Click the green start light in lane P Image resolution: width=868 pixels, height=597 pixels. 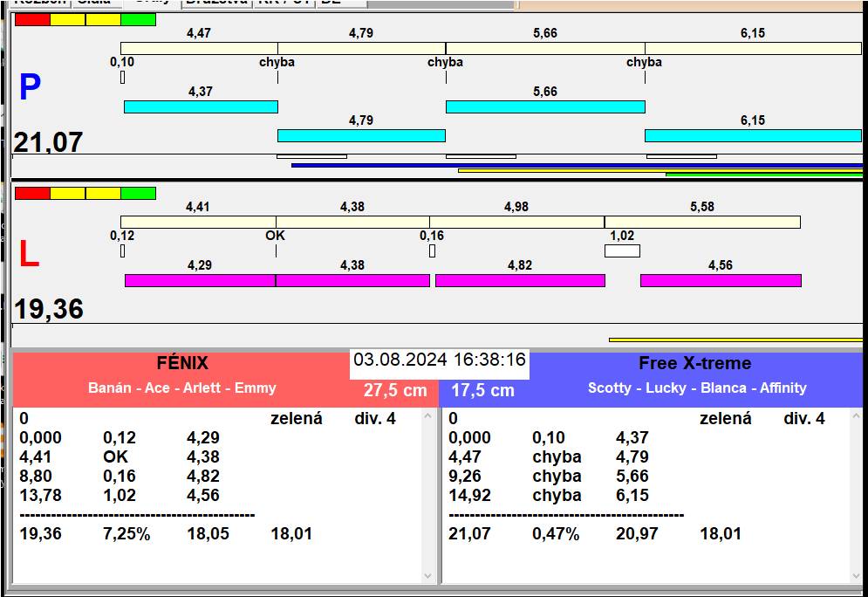139,20
